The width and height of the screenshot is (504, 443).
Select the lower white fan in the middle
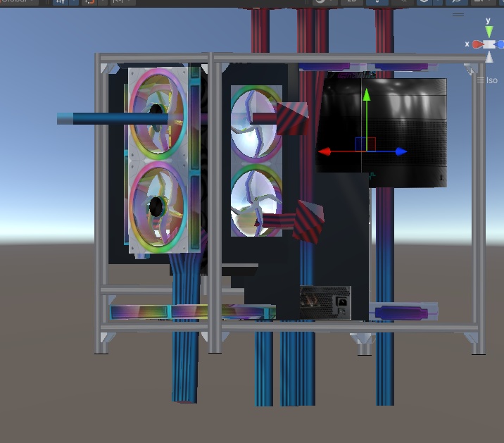pos(256,201)
